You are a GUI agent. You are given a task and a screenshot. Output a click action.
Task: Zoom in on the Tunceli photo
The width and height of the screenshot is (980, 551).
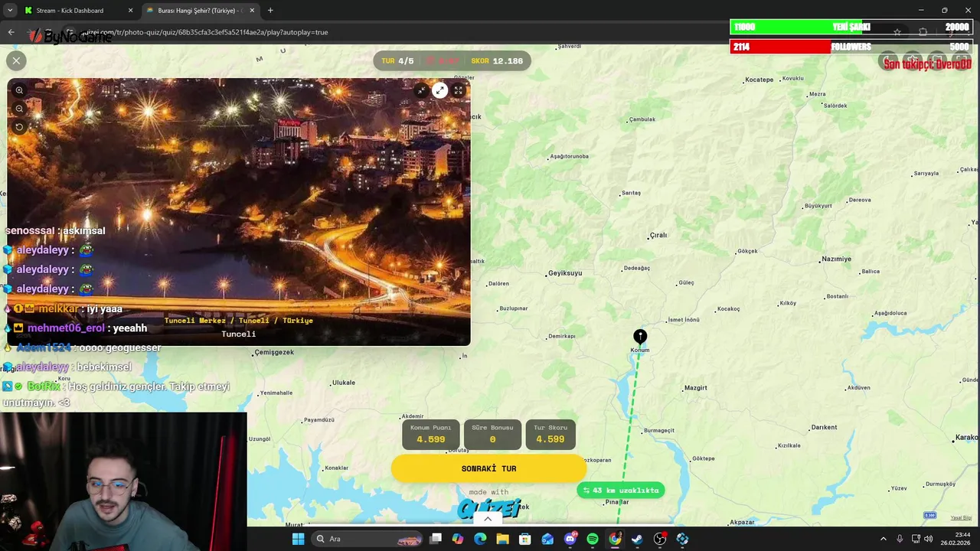point(20,90)
